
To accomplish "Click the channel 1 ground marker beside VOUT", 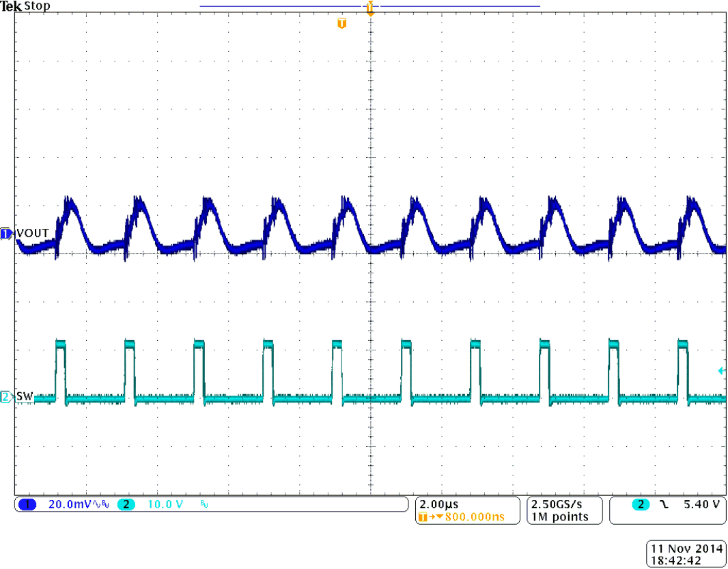I will (6, 234).
